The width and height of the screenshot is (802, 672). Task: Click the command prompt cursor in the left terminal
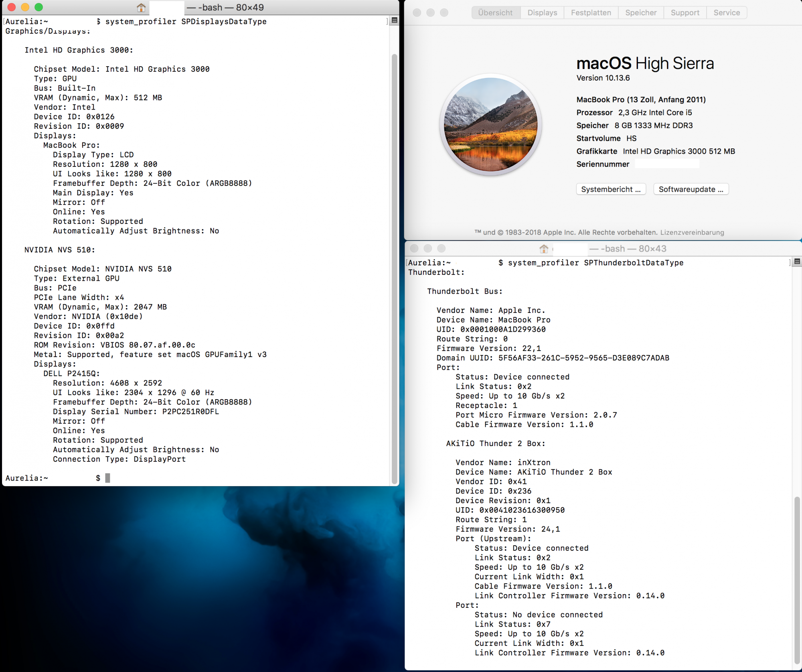pyautogui.click(x=107, y=478)
